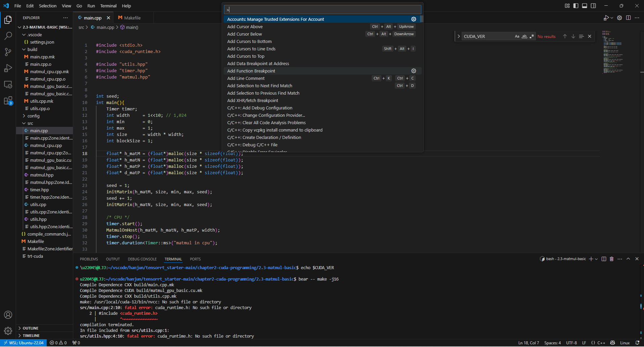The width and height of the screenshot is (644, 347).
Task: Collapse the .vscode folder
Action: pos(45,35)
